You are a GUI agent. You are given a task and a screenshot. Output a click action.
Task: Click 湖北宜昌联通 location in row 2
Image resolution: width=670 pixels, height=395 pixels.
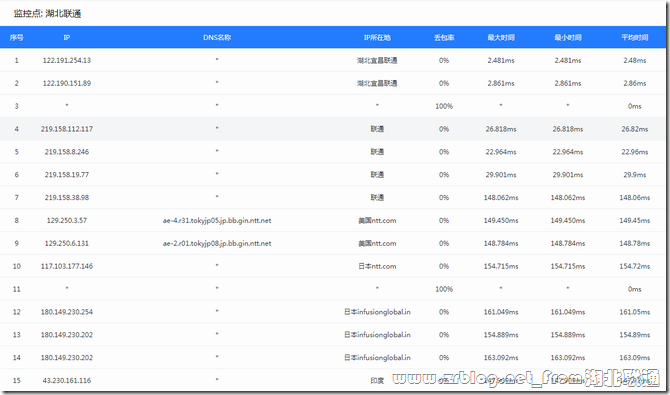point(377,83)
